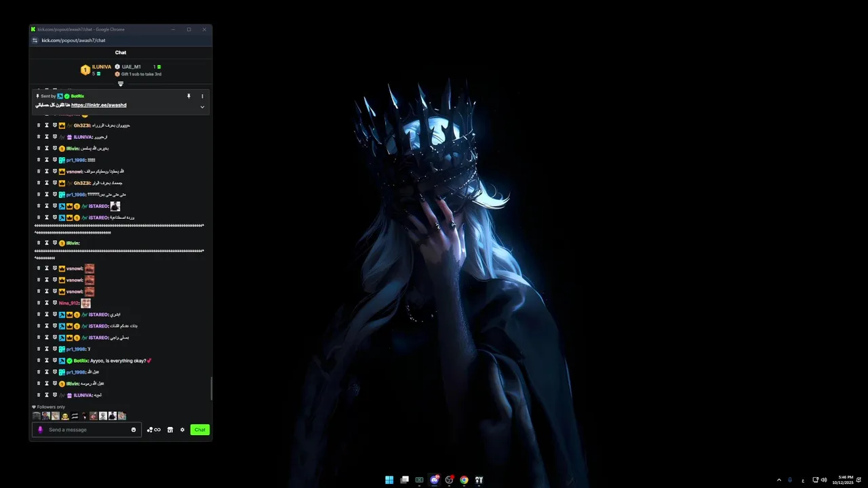Click BotRix username in the pinned message

pos(77,96)
